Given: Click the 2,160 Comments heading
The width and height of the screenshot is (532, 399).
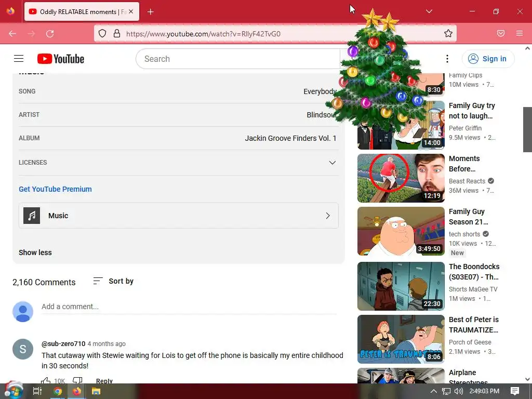Looking at the screenshot, I should point(44,282).
